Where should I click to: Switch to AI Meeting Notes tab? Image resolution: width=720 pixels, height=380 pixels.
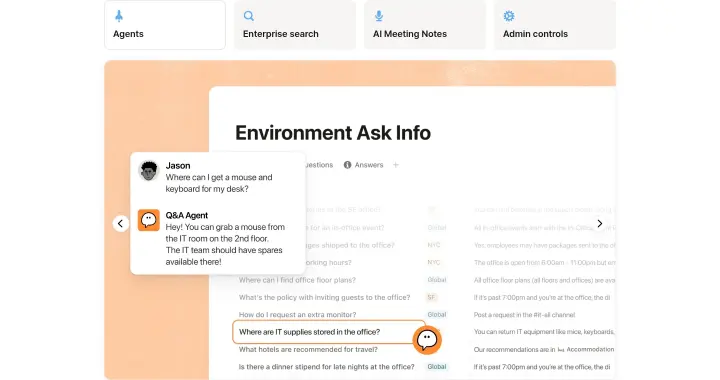click(425, 25)
